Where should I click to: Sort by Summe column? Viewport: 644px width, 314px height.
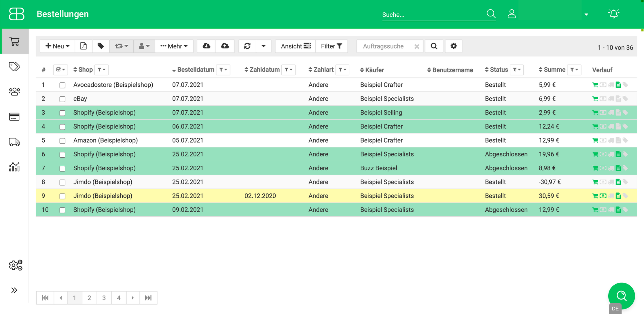(552, 70)
